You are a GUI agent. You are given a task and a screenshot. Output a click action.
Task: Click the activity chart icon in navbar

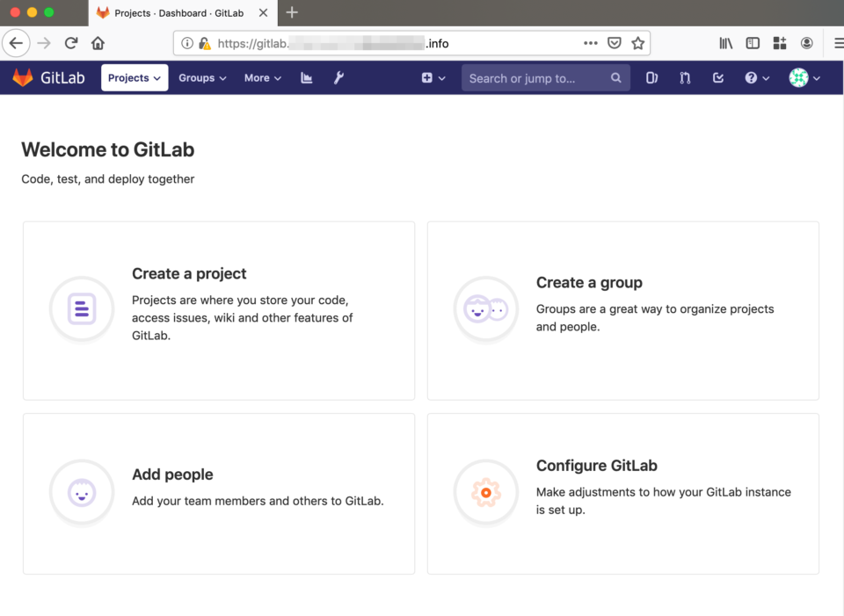point(306,77)
